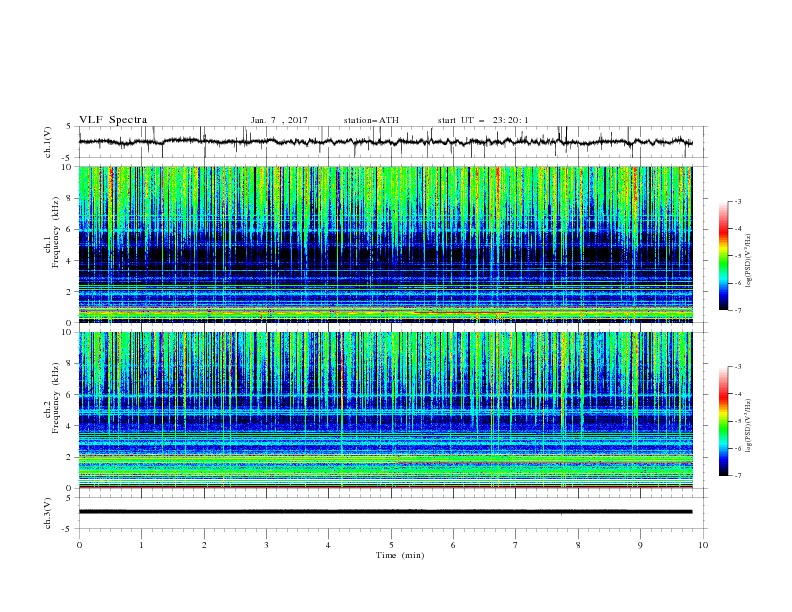This screenshot has width=792, height=612.
Task: Click the time axis tick label "7"
Action: click(516, 545)
